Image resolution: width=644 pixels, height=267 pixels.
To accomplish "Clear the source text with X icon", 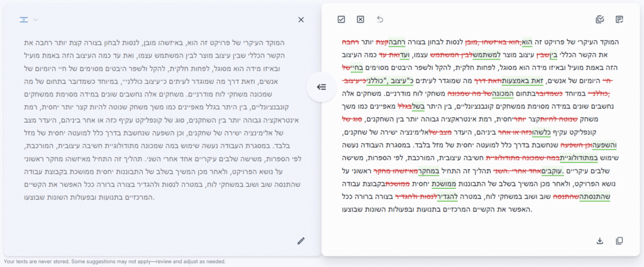I will pyautogui.click(x=301, y=20).
